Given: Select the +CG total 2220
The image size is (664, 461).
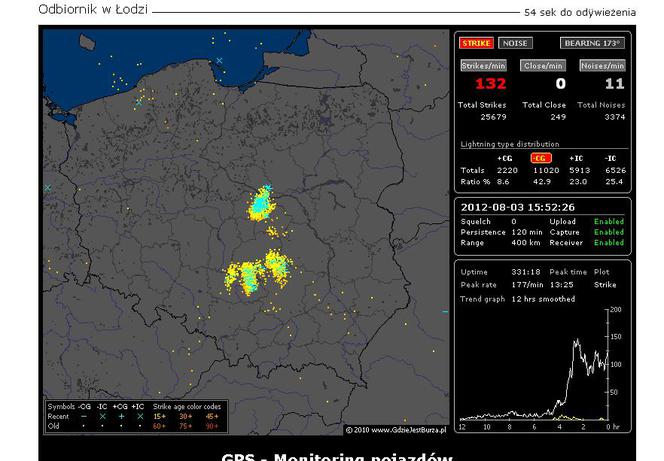Looking at the screenshot, I should click(x=507, y=170).
